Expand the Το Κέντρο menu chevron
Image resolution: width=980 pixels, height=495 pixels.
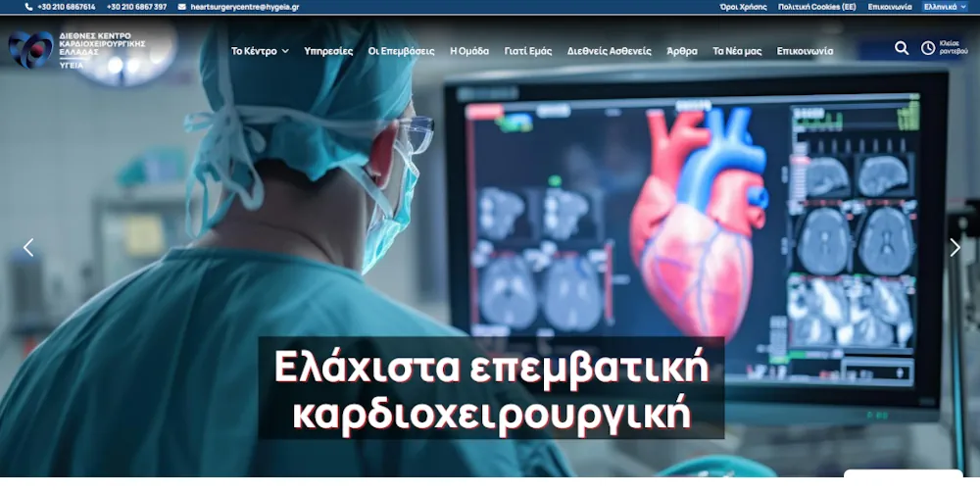(x=285, y=51)
